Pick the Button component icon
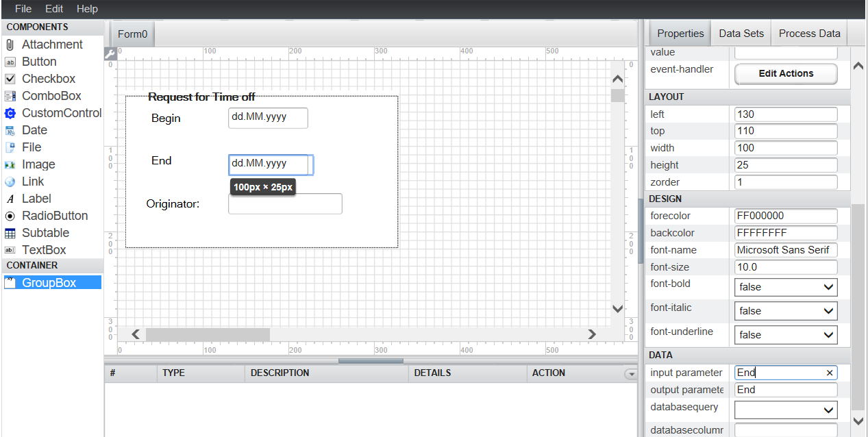Image resolution: width=868 pixels, height=437 pixels. pos(10,62)
